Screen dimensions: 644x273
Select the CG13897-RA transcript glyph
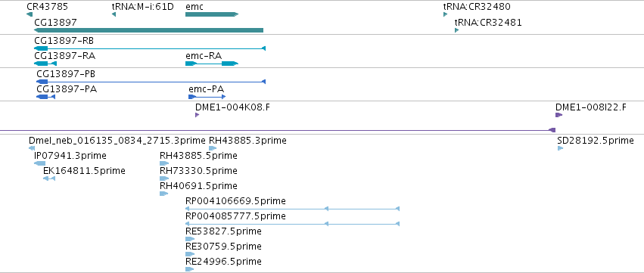45,64
